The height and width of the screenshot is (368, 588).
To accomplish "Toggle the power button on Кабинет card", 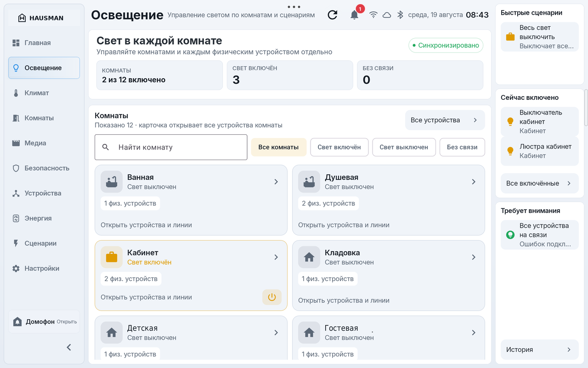I will click(272, 297).
